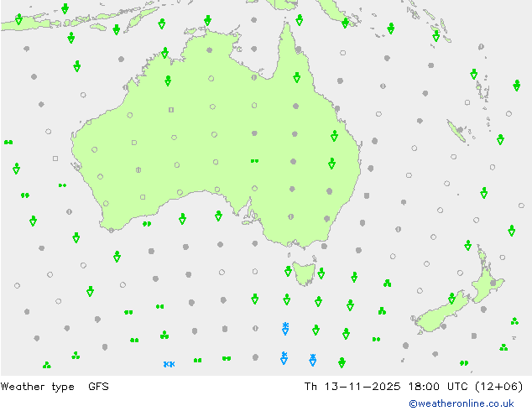
Task: Click the grey cloud symbol over New Caledonia
Action: click(460, 129)
